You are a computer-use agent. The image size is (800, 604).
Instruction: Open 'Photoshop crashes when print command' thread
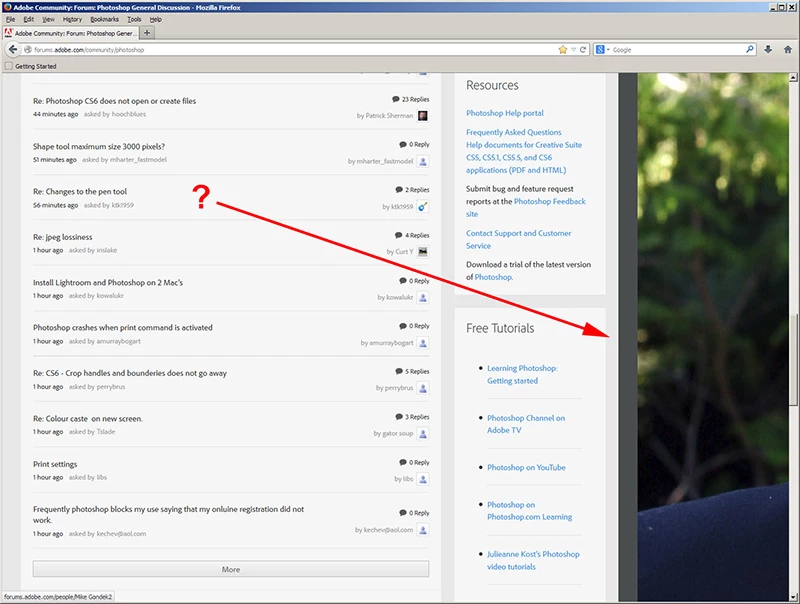click(x=122, y=328)
